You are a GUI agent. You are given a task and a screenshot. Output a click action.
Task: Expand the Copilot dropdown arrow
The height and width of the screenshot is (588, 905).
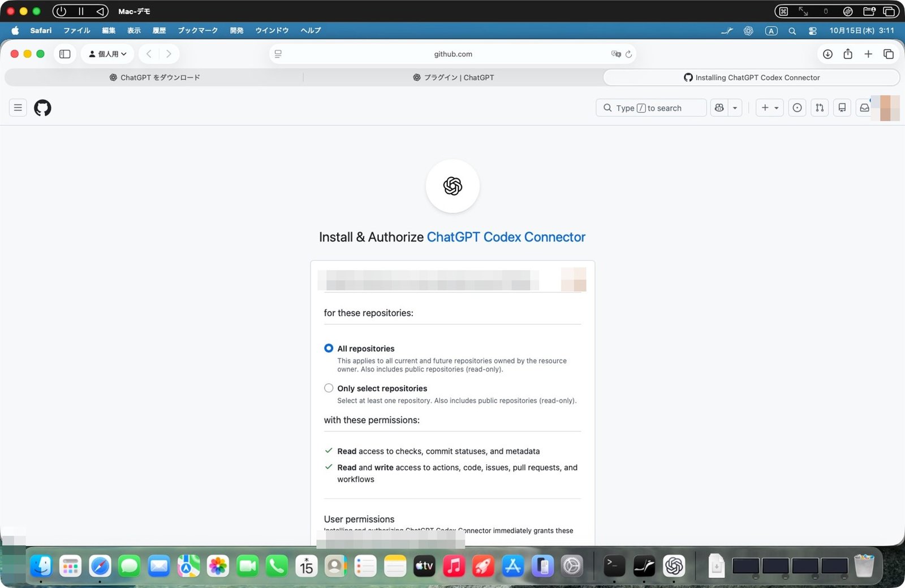[x=735, y=107]
